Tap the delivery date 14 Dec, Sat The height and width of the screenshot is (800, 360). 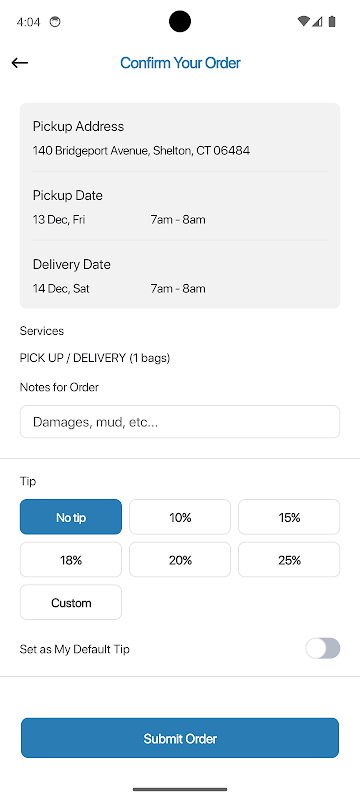[x=61, y=289]
